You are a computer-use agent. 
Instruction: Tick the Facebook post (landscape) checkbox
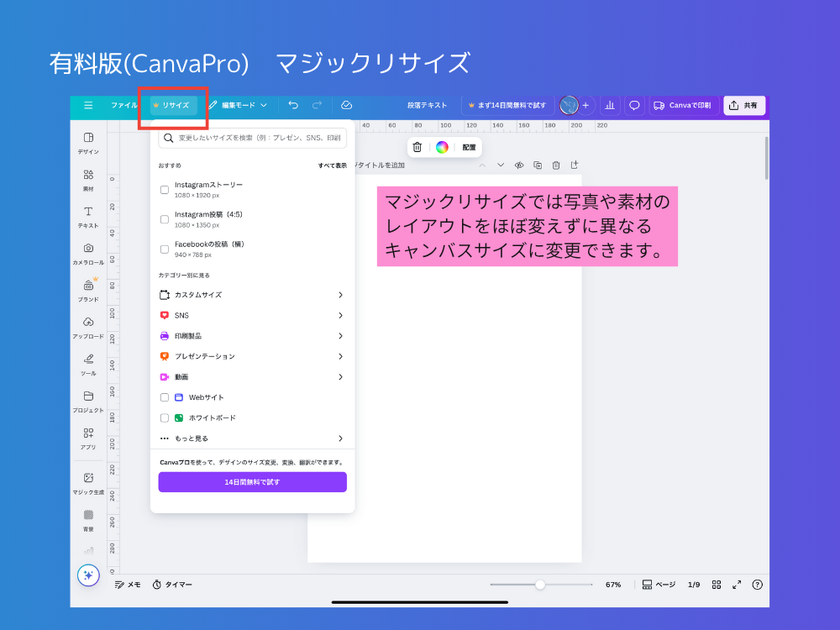165,249
